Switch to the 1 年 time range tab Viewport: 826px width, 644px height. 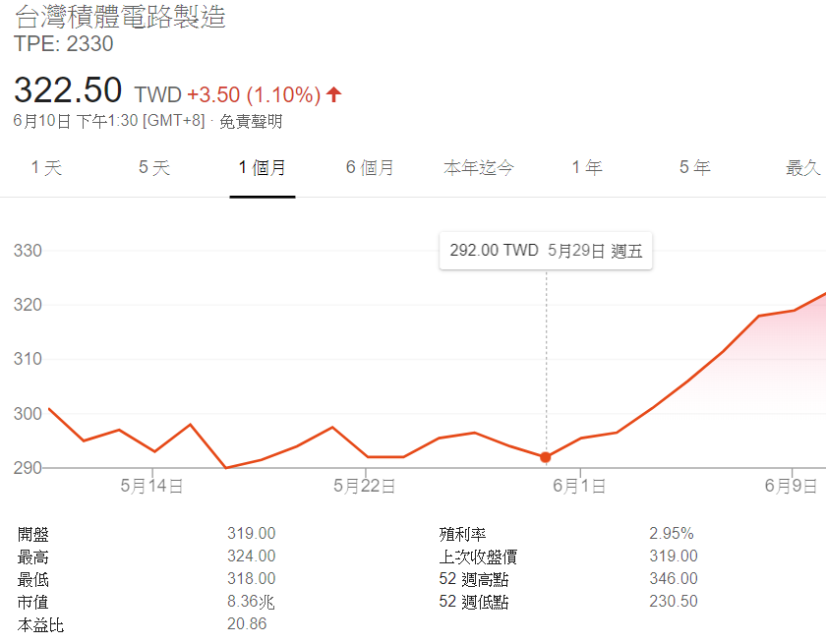[587, 168]
